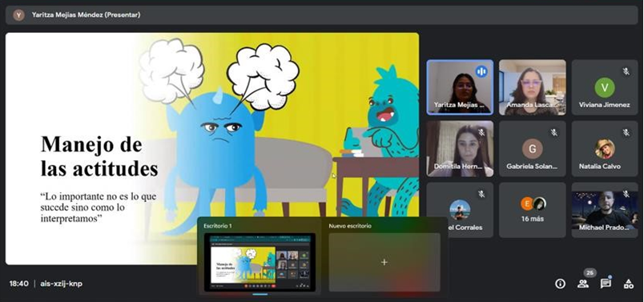Click Gabriela Solano's muted microphone icon
This screenshot has height=302, width=644.
pyautogui.click(x=553, y=132)
